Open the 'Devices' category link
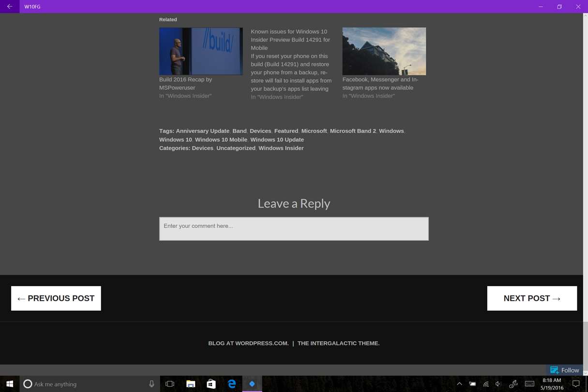 coord(202,148)
